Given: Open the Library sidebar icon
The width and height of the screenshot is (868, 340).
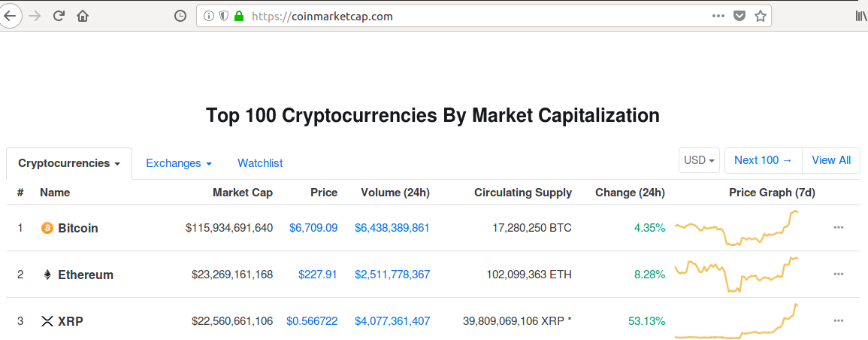Looking at the screenshot, I should coord(860,16).
